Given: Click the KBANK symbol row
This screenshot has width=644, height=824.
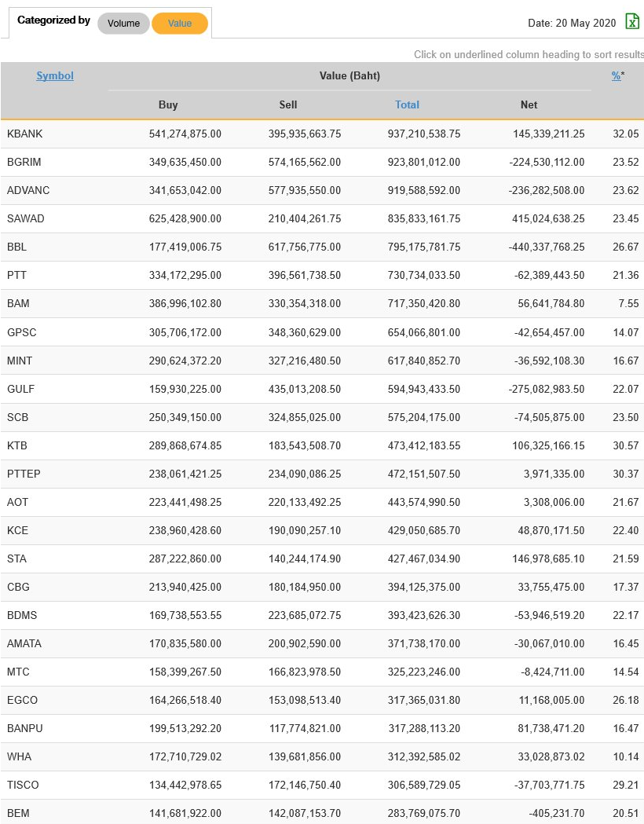Looking at the screenshot, I should coord(25,134).
